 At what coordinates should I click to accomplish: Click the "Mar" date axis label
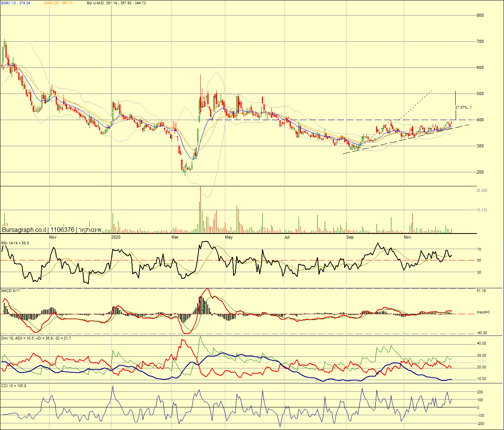tap(175, 237)
